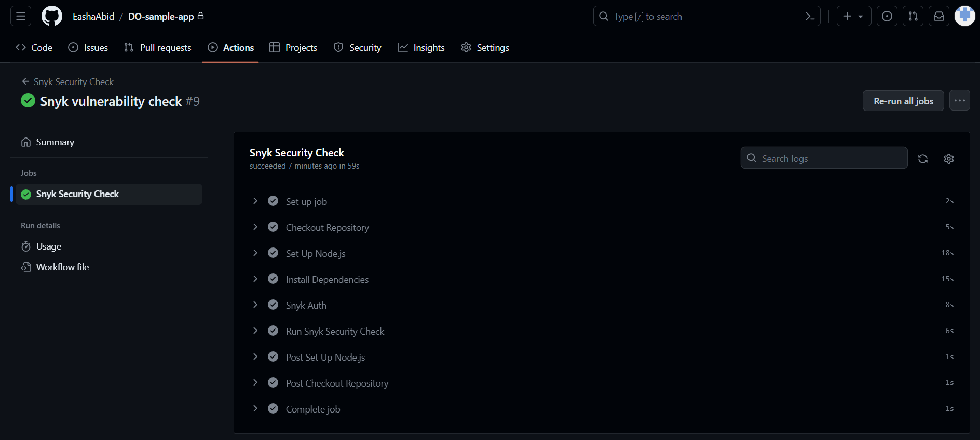Select the Snyk Security Check job in sidebar
The height and width of the screenshot is (440, 980).
[x=109, y=194]
